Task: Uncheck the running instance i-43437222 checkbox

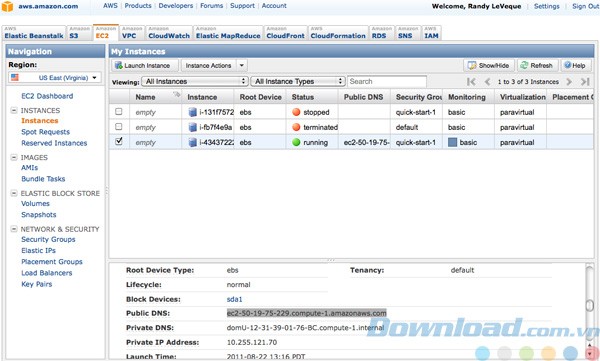Action: pos(119,141)
